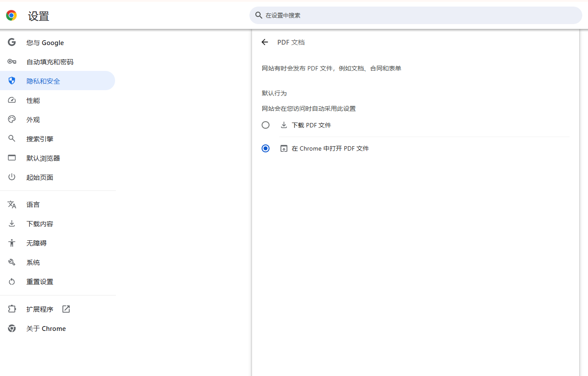This screenshot has height=376, width=588.
Task: Click the magnifier icon beside 搜索引擎
Action: [12, 139]
